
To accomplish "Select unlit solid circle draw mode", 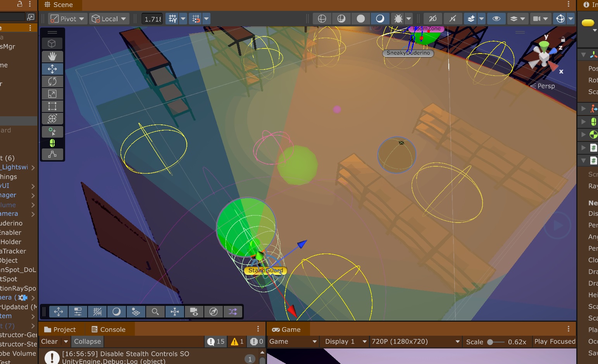I will click(x=361, y=19).
